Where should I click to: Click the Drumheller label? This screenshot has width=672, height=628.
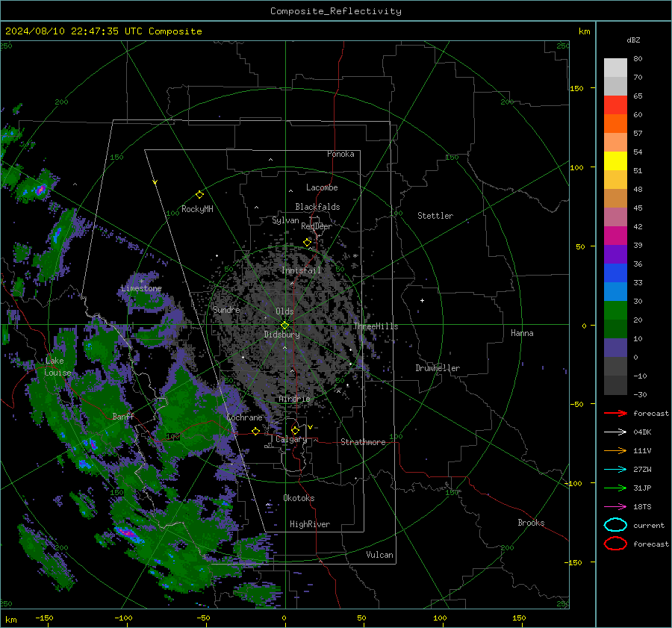(438, 368)
